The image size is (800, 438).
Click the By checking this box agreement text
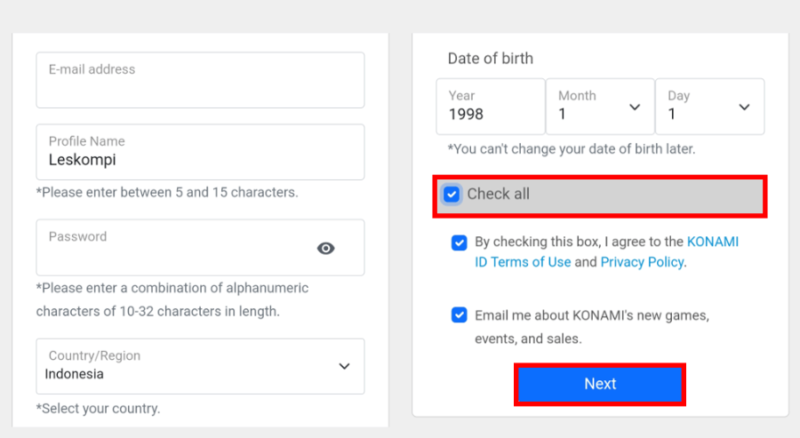[x=579, y=241]
